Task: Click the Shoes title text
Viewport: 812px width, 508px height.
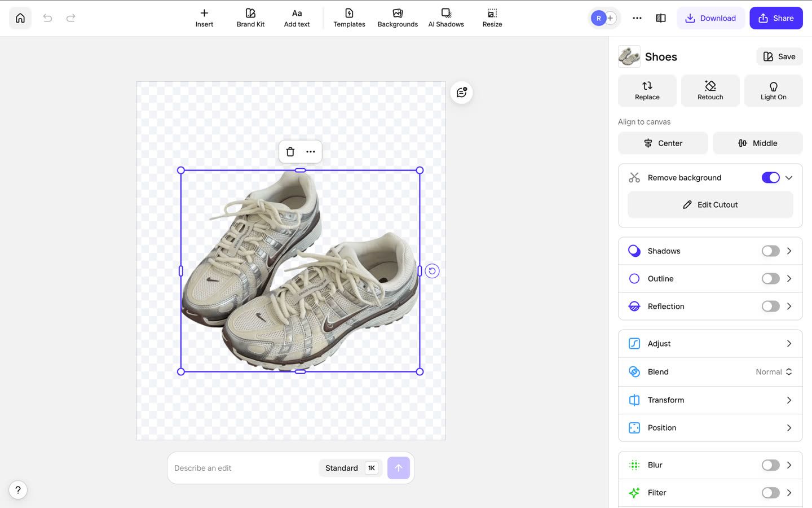Action: (661, 57)
